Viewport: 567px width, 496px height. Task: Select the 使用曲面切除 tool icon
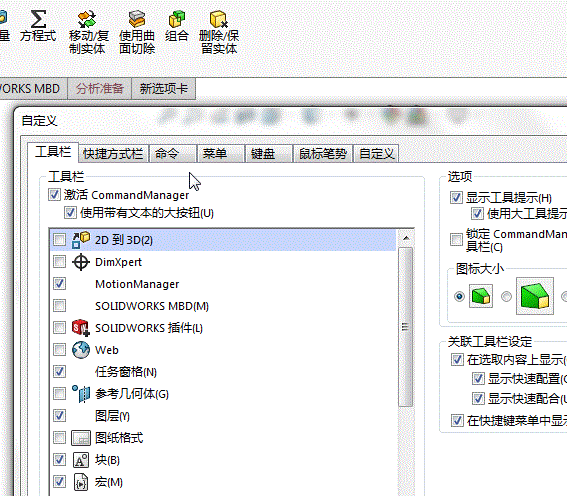(137, 19)
